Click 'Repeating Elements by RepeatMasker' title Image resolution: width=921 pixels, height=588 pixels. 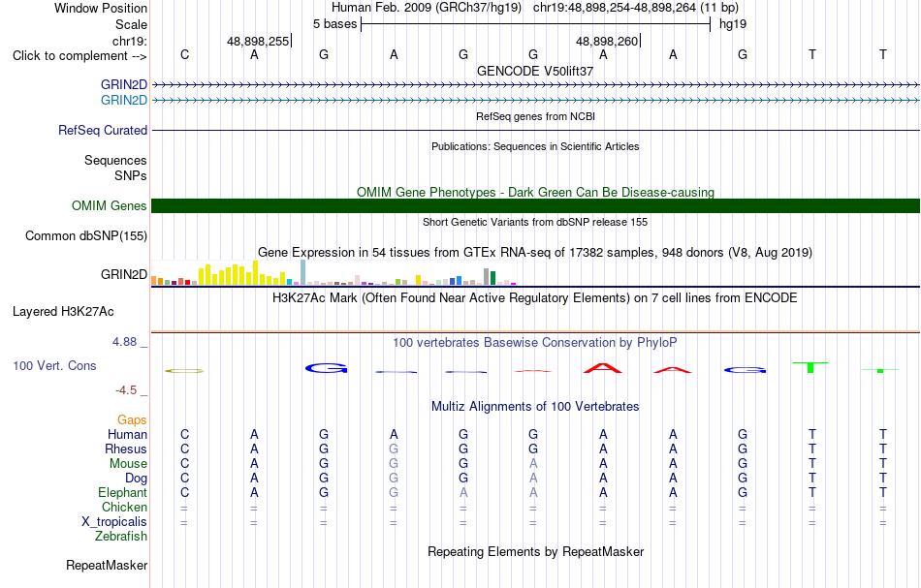click(535, 551)
